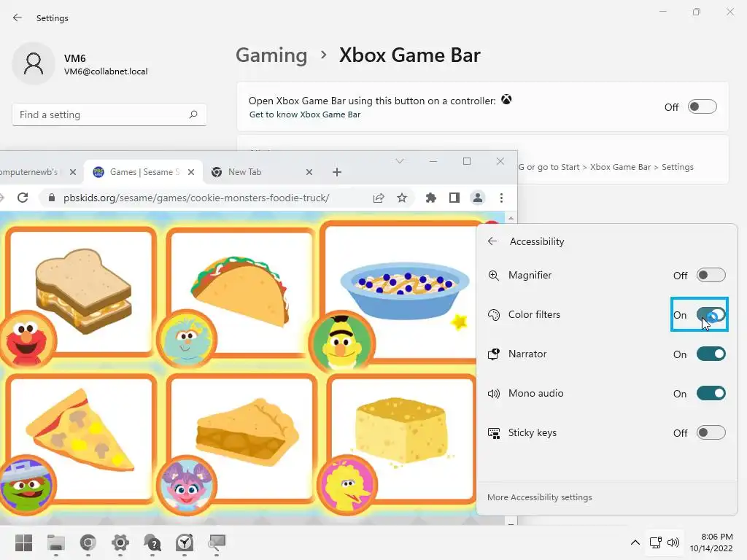Image resolution: width=747 pixels, height=560 pixels.
Task: Open a new browser tab with plus button
Action: tap(337, 172)
